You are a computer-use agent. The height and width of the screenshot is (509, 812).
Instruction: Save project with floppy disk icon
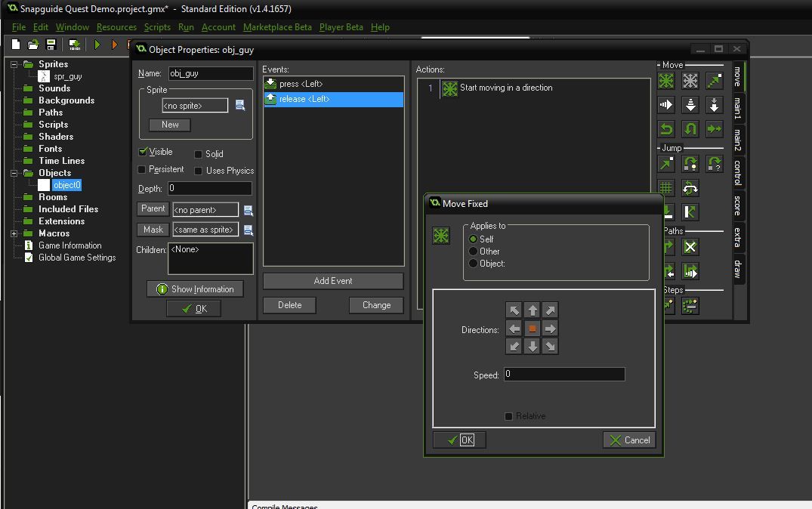[51, 45]
